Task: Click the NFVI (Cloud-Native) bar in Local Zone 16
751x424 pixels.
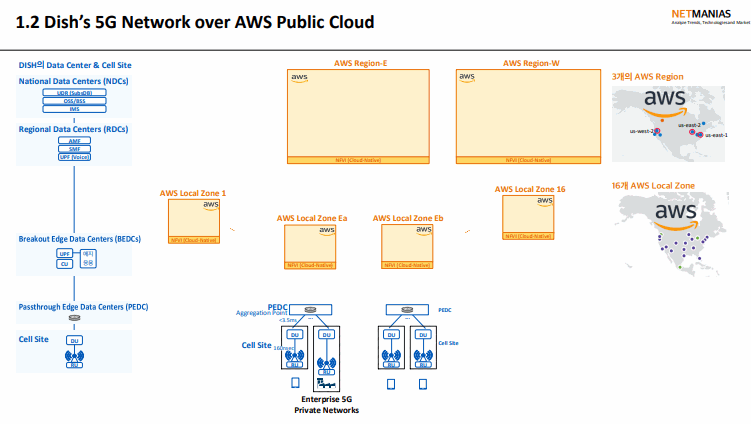Action: [x=528, y=236]
